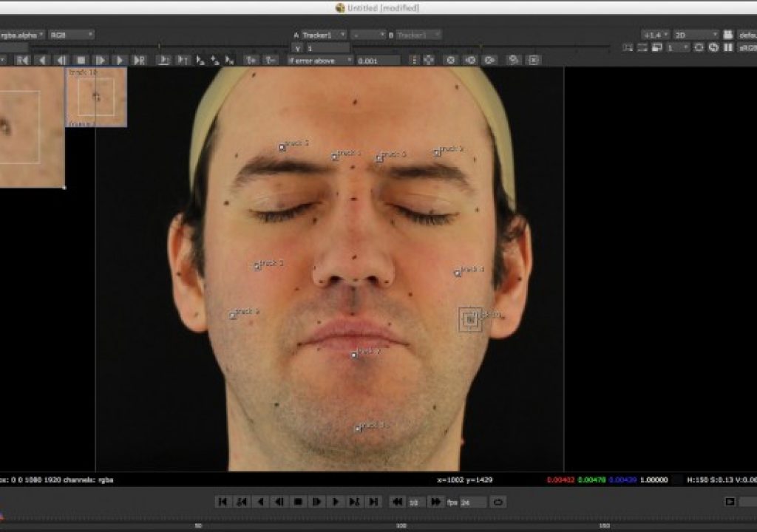This screenshot has height=532, width=757.
Task: Open the wipe mode dash dropdown
Action: (x=368, y=35)
